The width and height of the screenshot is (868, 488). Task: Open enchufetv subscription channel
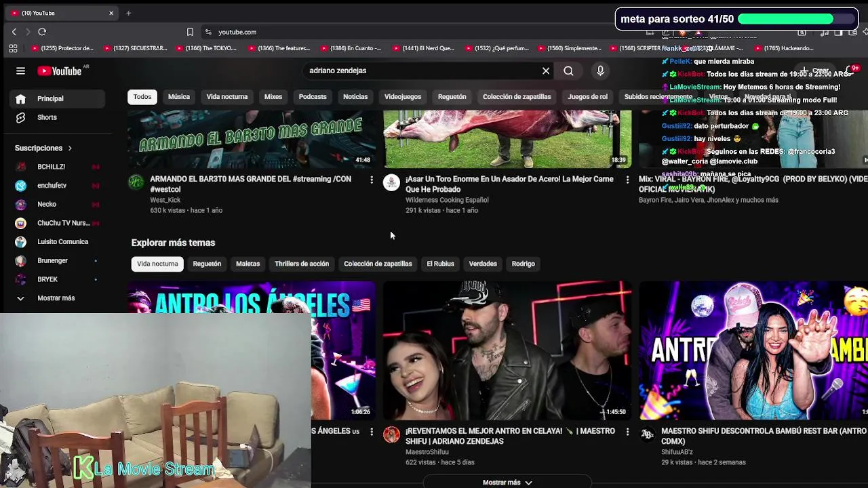[58, 185]
